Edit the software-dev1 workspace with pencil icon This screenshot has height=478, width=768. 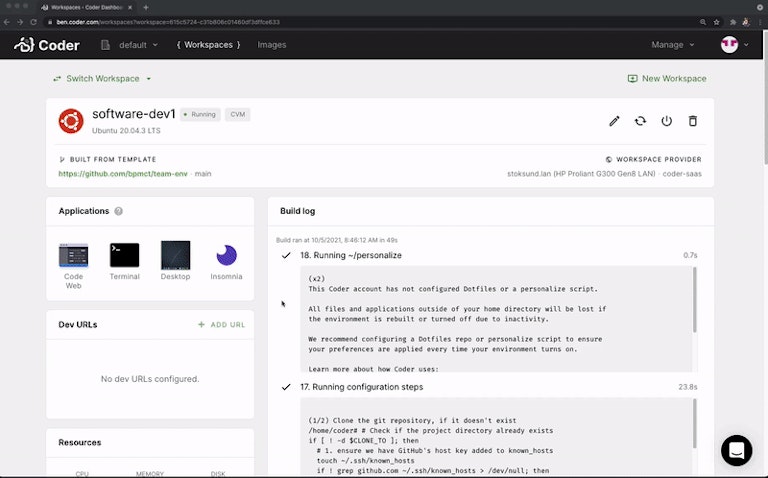click(614, 121)
